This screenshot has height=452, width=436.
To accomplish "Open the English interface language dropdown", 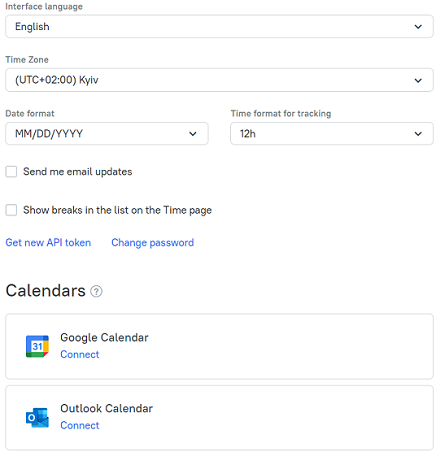I will (219, 26).
